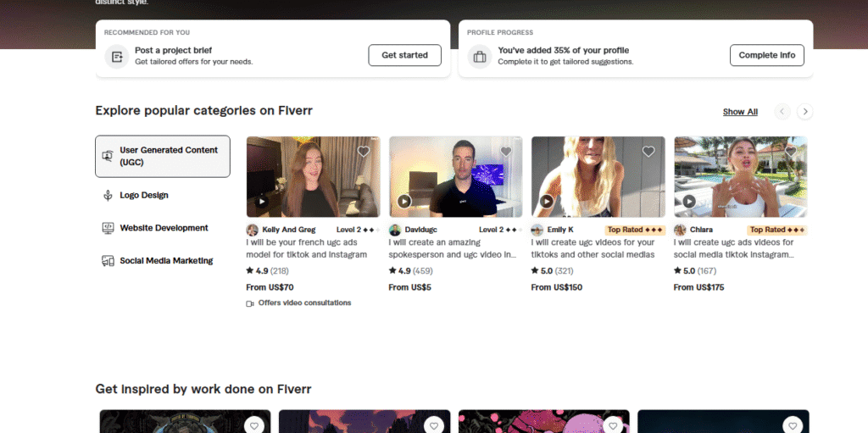Open Chiara gig thumbnail

(741, 176)
